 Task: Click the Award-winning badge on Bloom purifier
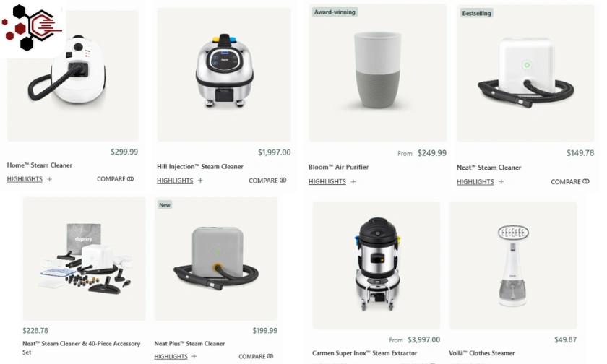[335, 12]
